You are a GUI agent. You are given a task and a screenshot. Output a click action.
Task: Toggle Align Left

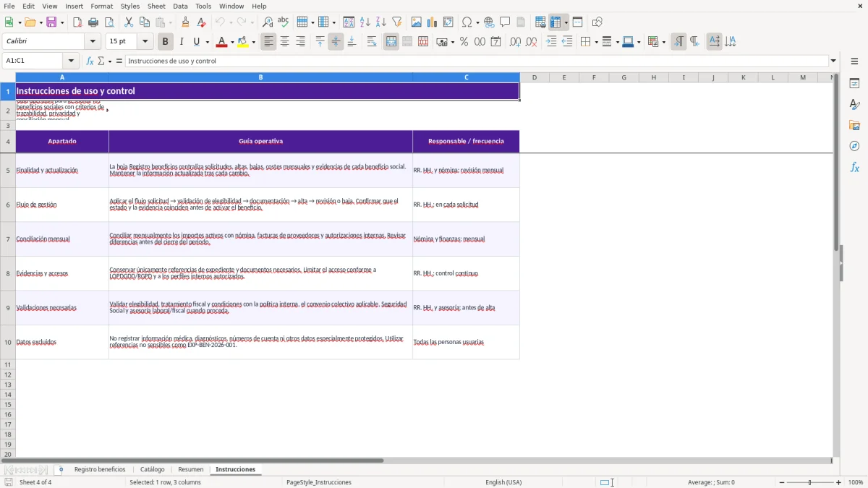coord(269,42)
